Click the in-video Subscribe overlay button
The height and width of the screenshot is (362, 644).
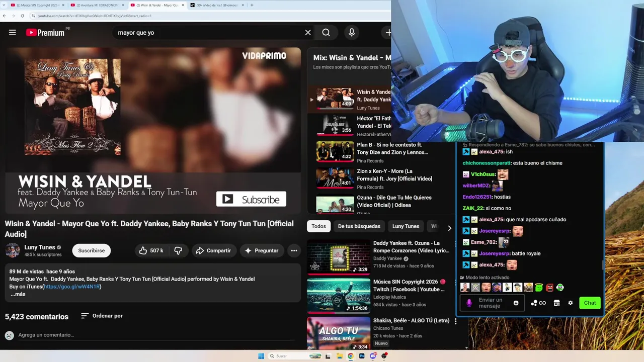click(x=251, y=199)
